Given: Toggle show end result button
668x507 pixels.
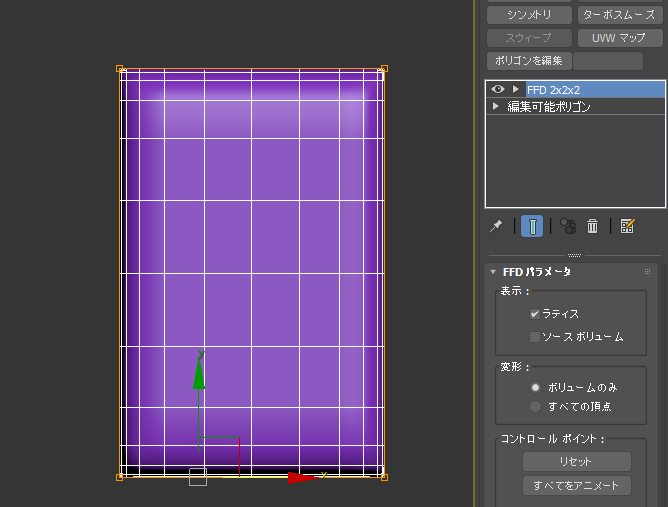Looking at the screenshot, I should tap(532, 226).
